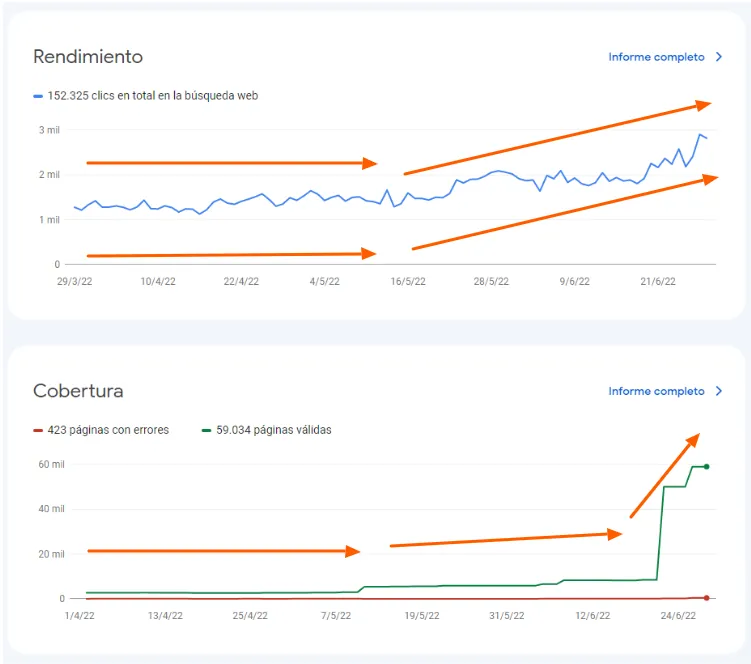Click the '28/5/22' date label
751x664 pixels.
pyautogui.click(x=491, y=282)
